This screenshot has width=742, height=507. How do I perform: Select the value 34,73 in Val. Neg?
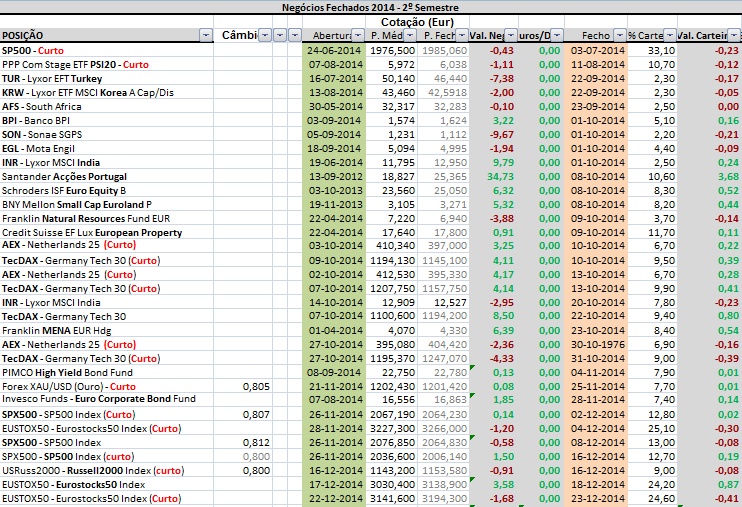click(x=494, y=177)
